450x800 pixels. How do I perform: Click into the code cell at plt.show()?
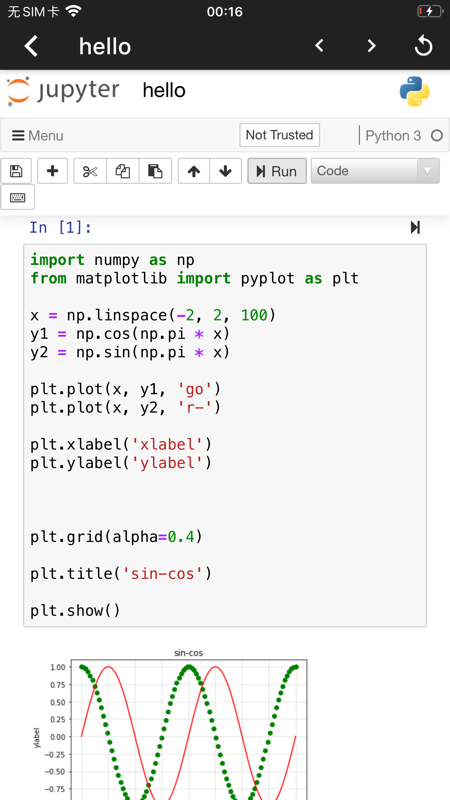click(75, 610)
